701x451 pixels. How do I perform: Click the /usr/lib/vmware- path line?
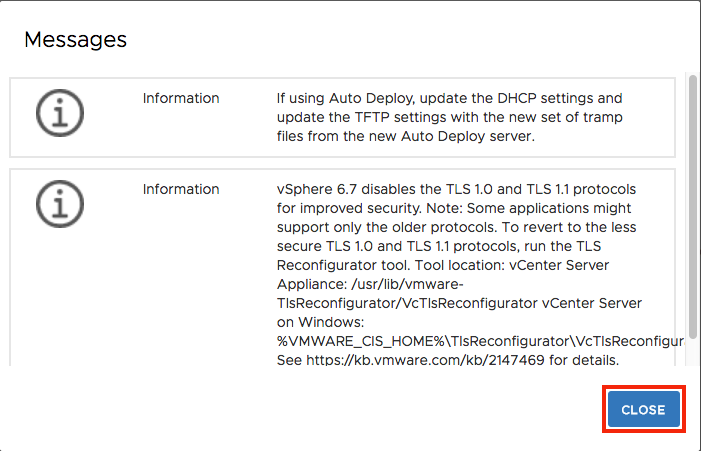pyautogui.click(x=370, y=284)
